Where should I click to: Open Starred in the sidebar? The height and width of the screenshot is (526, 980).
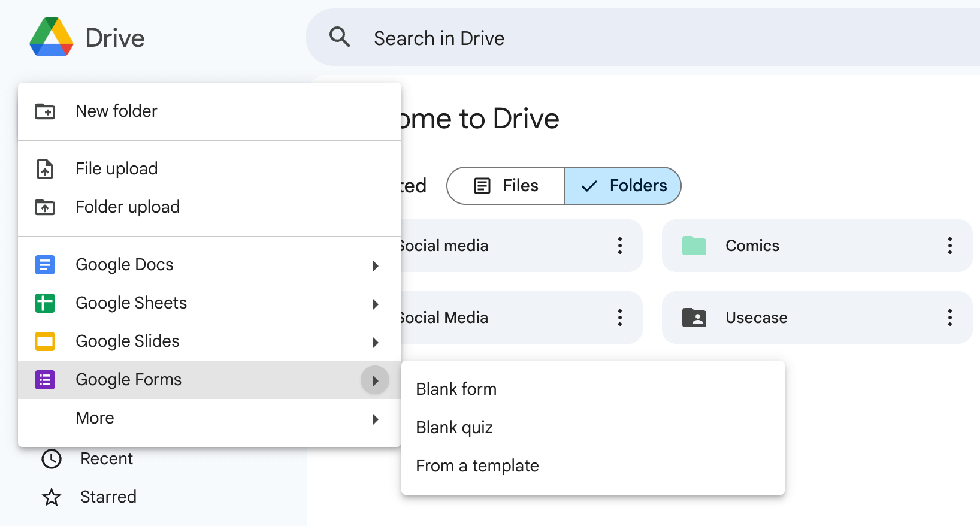click(108, 497)
